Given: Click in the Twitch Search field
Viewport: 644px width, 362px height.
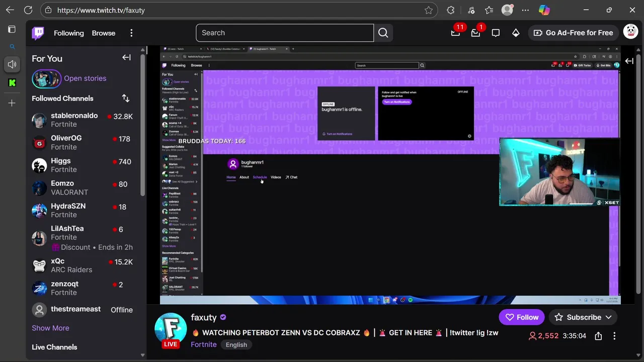Looking at the screenshot, I should (285, 33).
